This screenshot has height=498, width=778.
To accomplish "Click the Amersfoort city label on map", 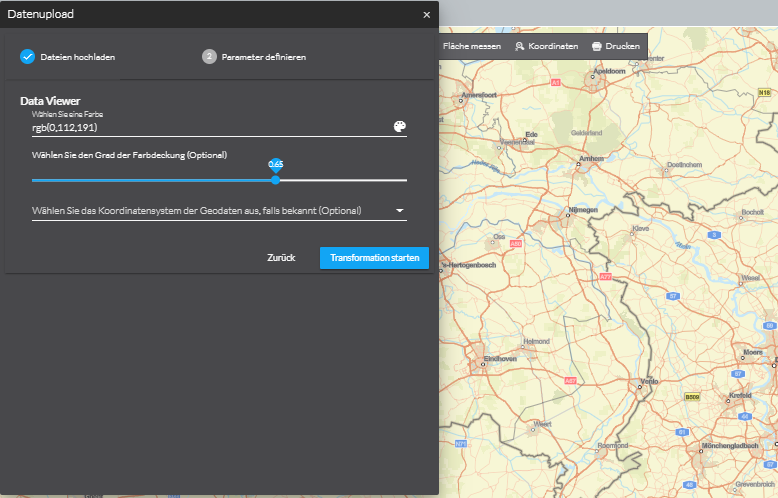I will coord(479,95).
